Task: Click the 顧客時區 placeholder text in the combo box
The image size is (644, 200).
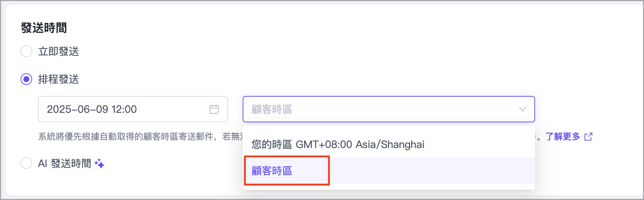Action: pyautogui.click(x=272, y=109)
